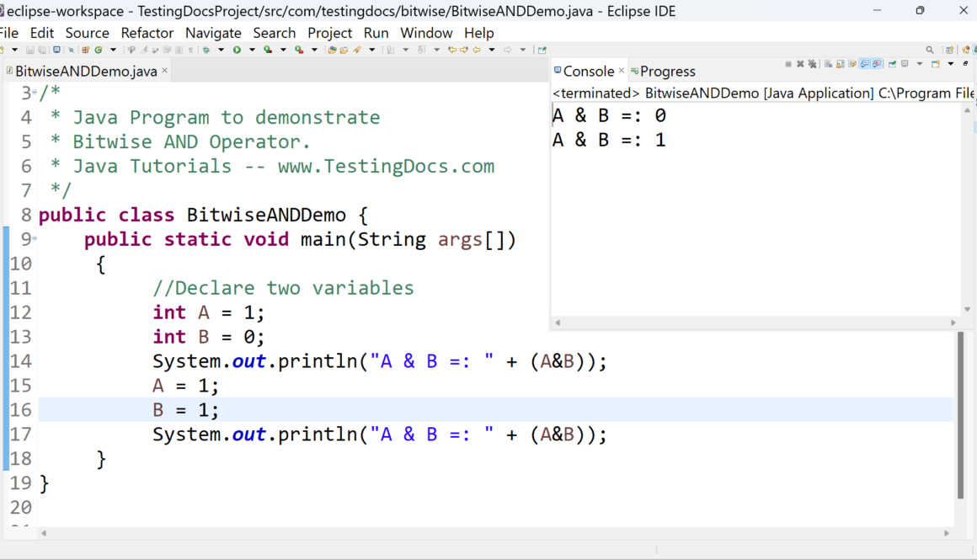Click the Debug bug icon in toolbar
The width and height of the screenshot is (977, 560).
click(x=206, y=51)
